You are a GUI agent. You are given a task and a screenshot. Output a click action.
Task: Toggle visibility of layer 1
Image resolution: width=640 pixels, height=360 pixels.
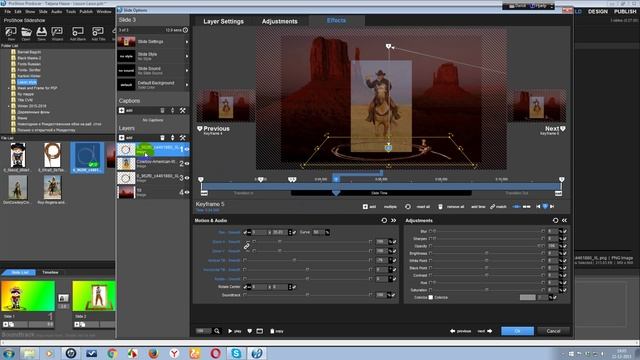[187, 149]
